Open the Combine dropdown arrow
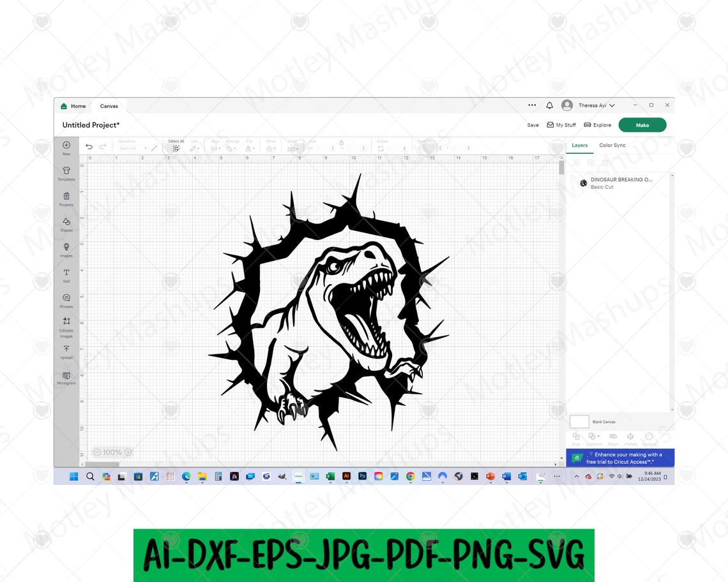This screenshot has height=582, width=728. tap(598, 435)
